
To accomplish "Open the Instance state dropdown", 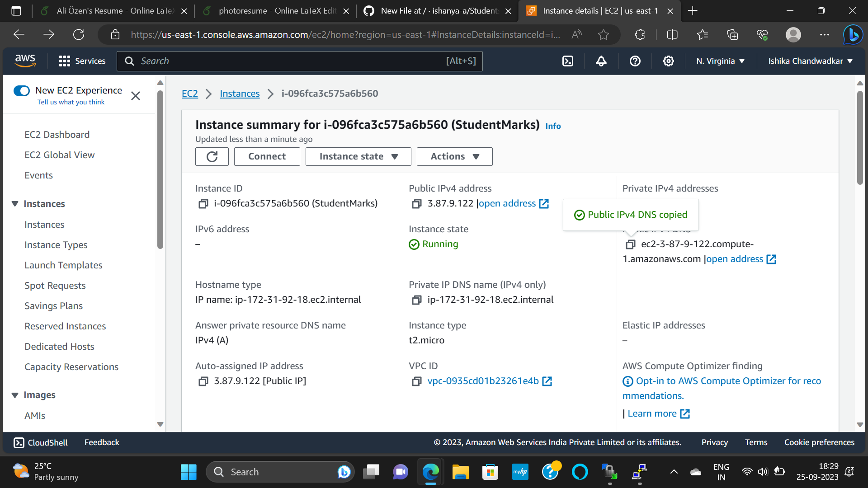I will 358,156.
